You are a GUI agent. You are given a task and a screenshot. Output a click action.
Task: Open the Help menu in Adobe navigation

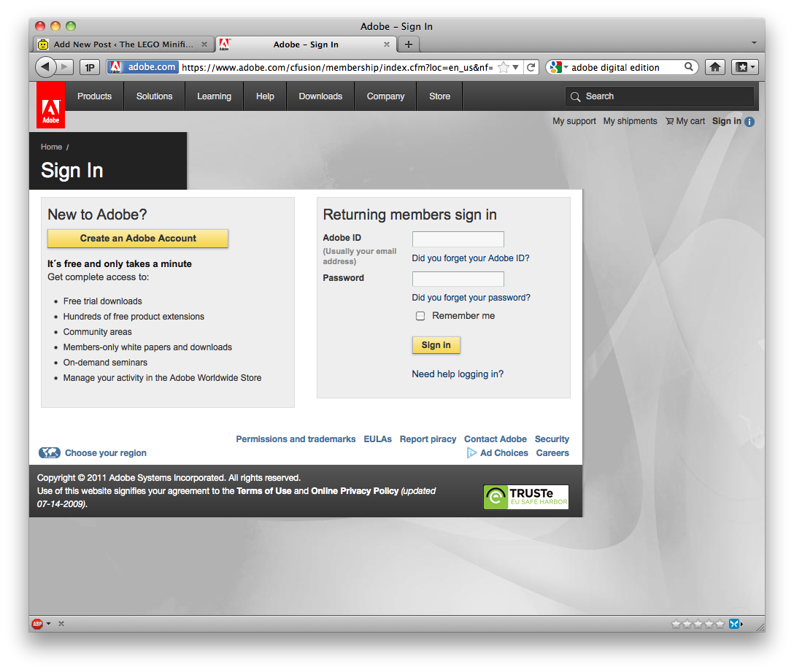[265, 96]
